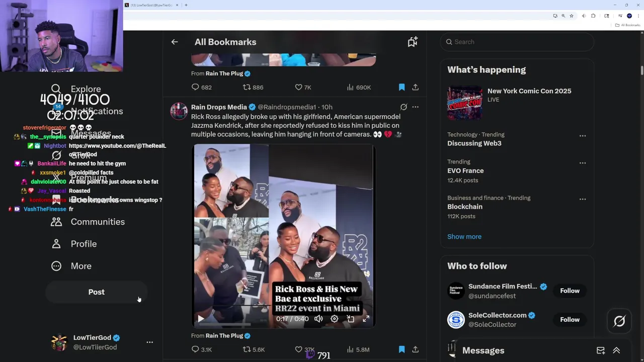Open video settings gear
Image resolution: width=644 pixels, height=362 pixels.
(335, 319)
